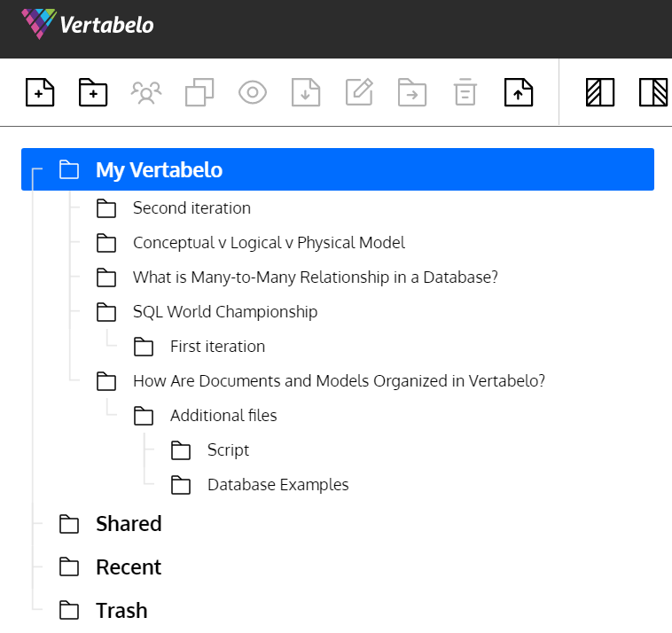Toggle the left panel layout icon
Viewport: 672px width, 633px height.
(x=600, y=92)
